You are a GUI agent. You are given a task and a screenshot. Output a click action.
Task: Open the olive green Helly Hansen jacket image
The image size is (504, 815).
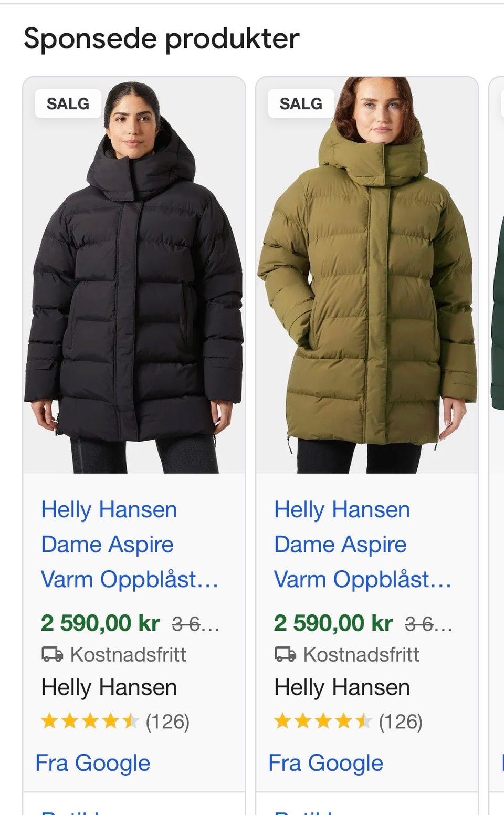(x=367, y=275)
